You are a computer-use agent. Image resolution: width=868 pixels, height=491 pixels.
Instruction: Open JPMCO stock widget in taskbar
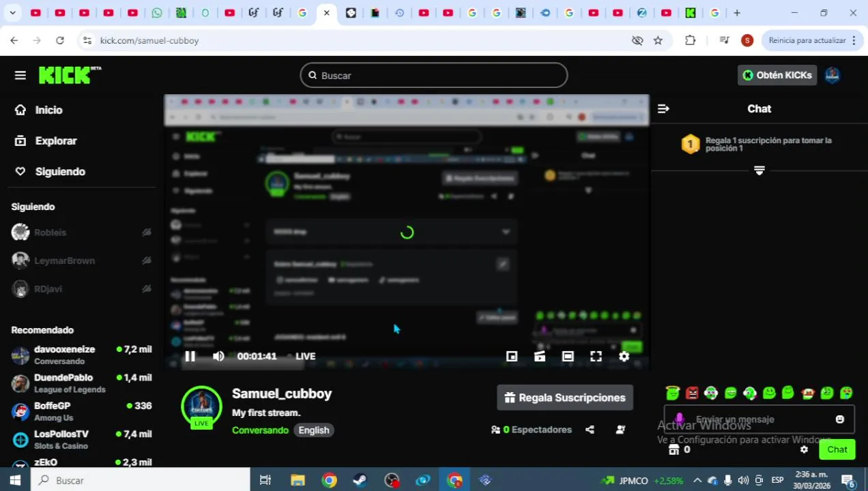(642, 480)
